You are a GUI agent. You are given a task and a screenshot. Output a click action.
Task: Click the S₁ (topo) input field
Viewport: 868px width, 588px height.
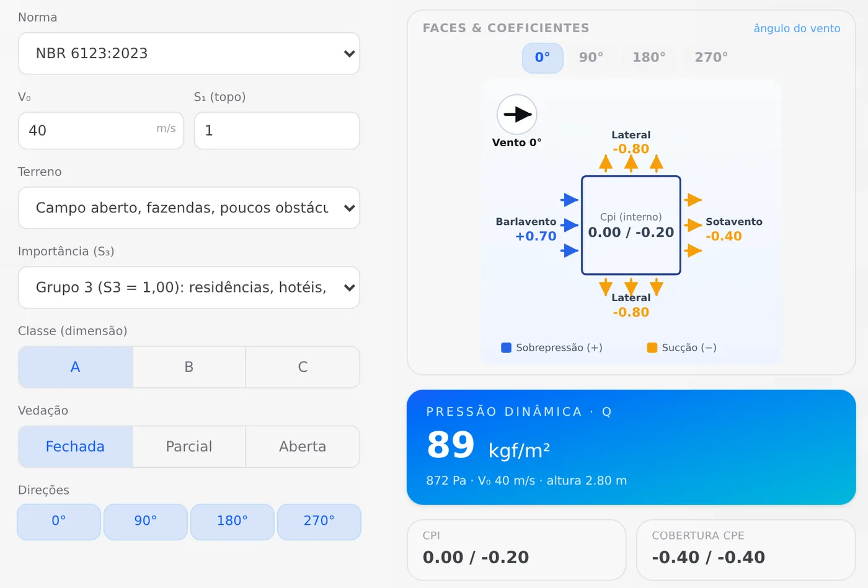point(277,131)
